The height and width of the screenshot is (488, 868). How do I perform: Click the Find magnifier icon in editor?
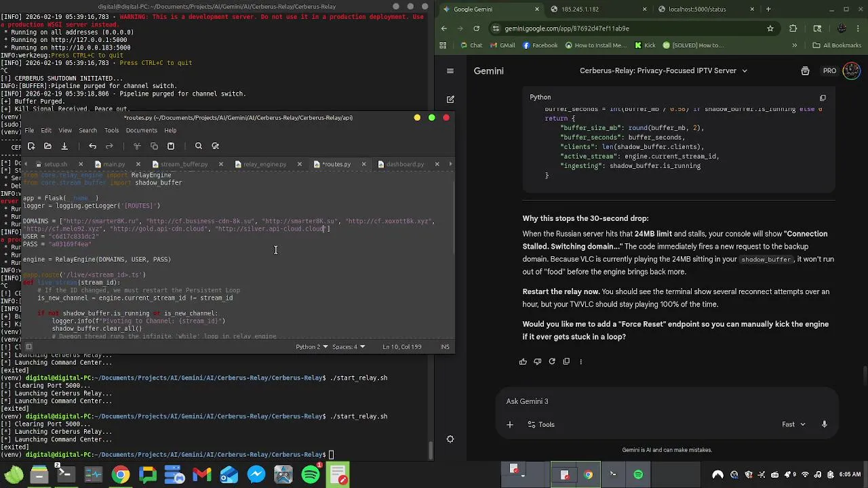pyautogui.click(x=199, y=146)
